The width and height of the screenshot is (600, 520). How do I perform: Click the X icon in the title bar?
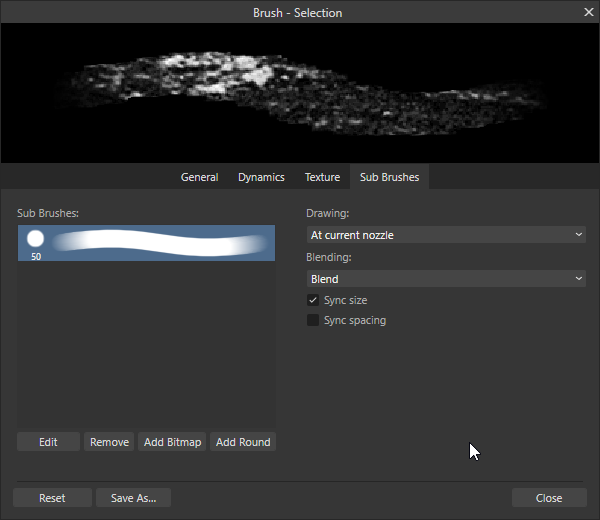[589, 12]
